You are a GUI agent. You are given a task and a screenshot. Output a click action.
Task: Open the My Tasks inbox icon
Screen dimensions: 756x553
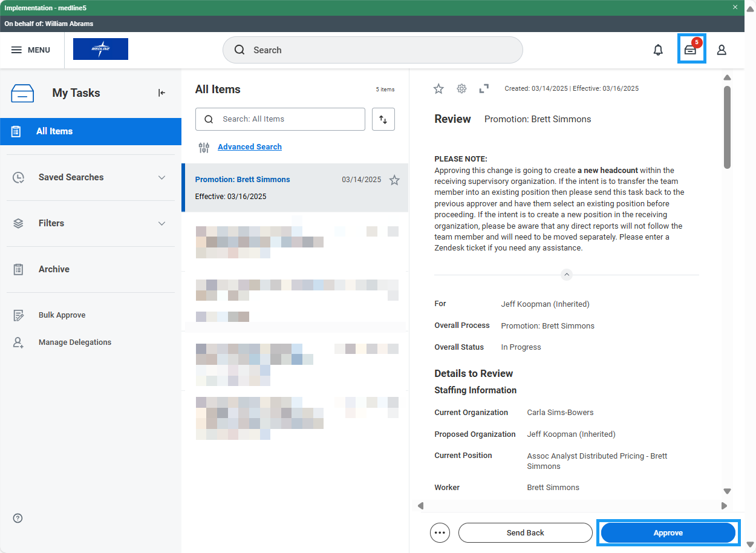point(691,50)
